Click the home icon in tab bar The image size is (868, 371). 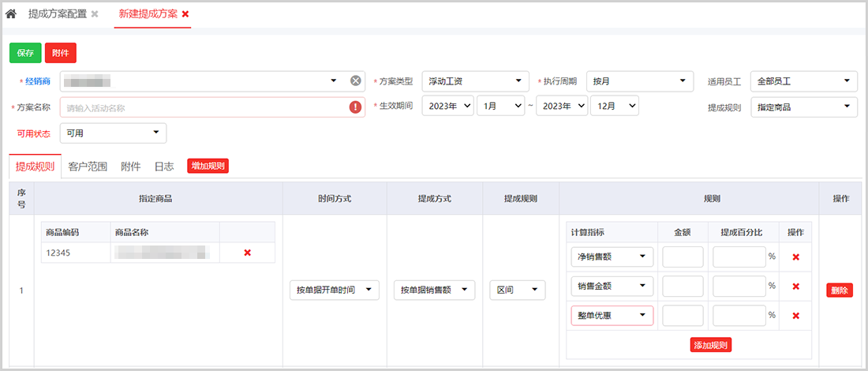(x=11, y=14)
